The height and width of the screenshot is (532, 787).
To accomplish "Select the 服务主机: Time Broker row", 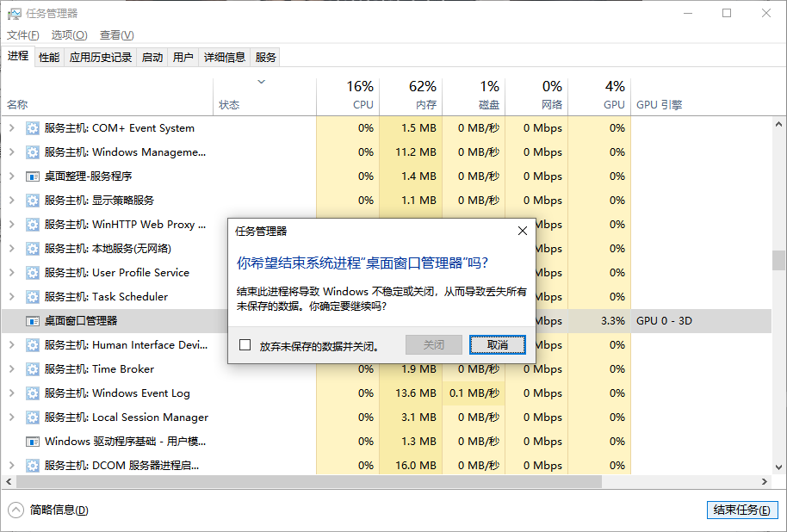I will [387, 369].
